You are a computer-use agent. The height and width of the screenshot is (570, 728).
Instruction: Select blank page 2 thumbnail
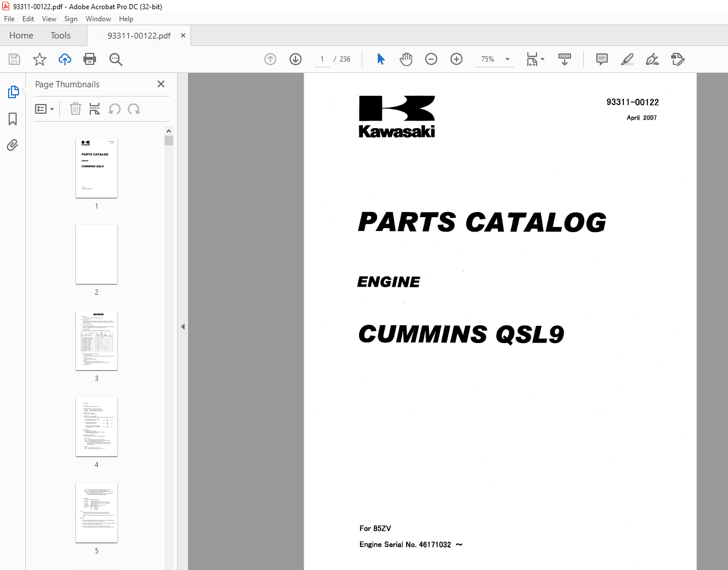[x=97, y=255]
